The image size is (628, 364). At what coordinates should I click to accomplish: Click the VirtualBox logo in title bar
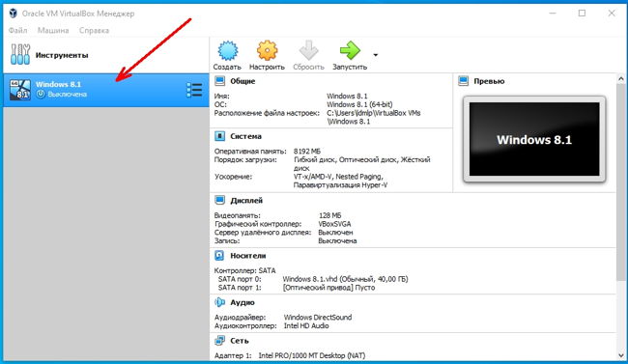pos(14,14)
